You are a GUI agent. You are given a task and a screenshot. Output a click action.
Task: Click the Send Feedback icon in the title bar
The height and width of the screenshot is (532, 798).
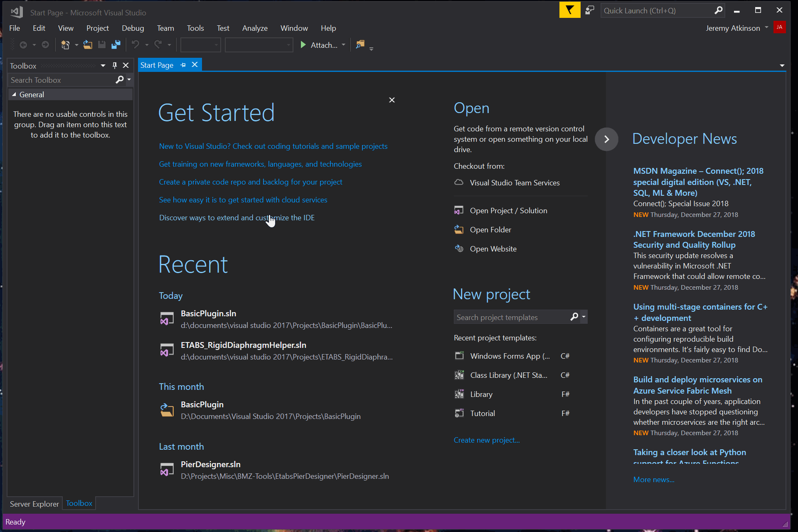point(590,10)
